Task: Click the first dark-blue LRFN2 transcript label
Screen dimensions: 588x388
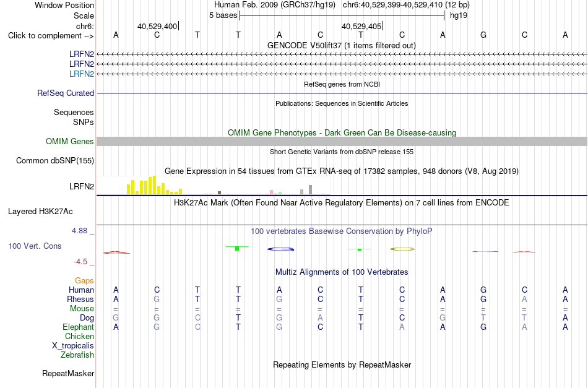Action: (81, 54)
